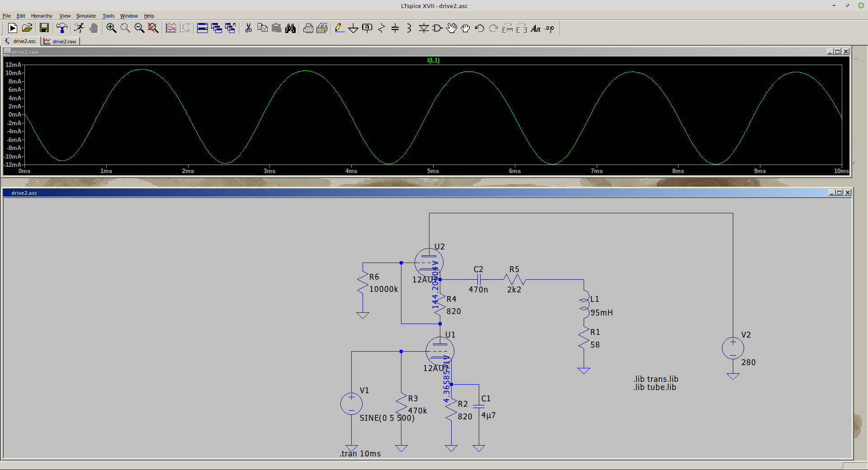Click the Find binoculars icon

[x=290, y=28]
